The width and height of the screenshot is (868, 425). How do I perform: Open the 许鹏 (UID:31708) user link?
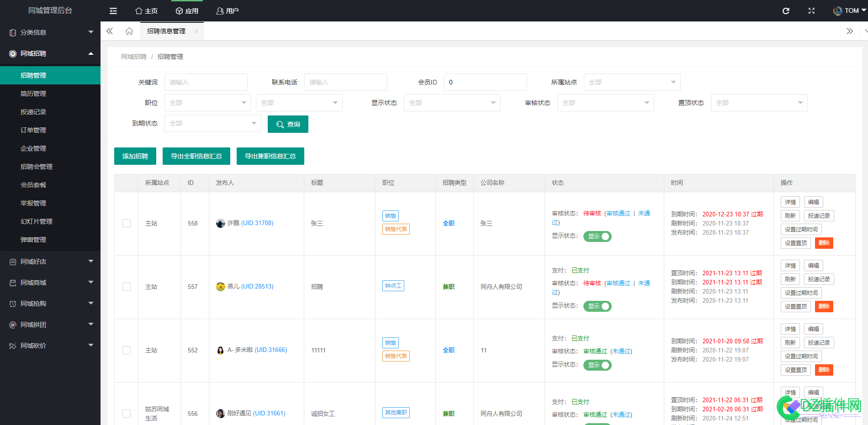250,223
